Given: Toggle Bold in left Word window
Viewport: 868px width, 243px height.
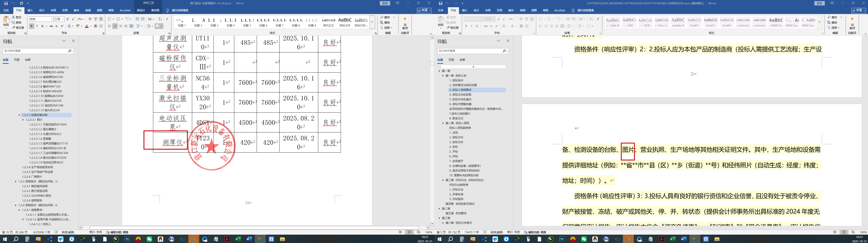Looking at the screenshot, I should pyautogui.click(x=32, y=26).
